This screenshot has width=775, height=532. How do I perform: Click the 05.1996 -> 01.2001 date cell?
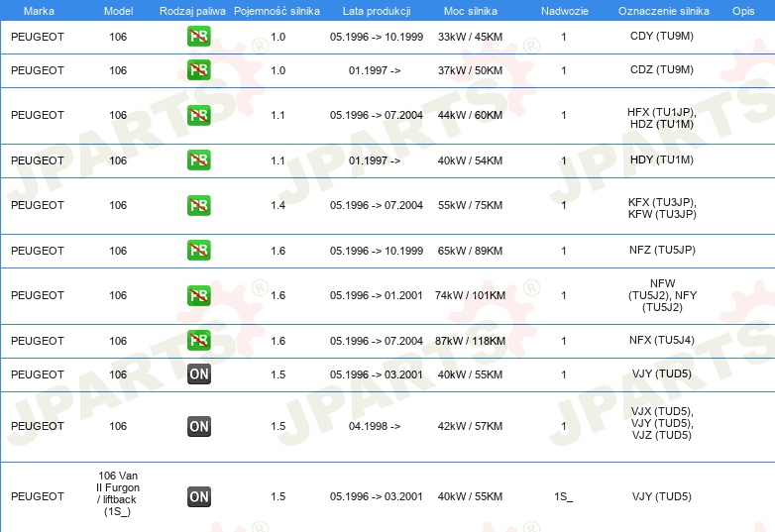coord(377,295)
